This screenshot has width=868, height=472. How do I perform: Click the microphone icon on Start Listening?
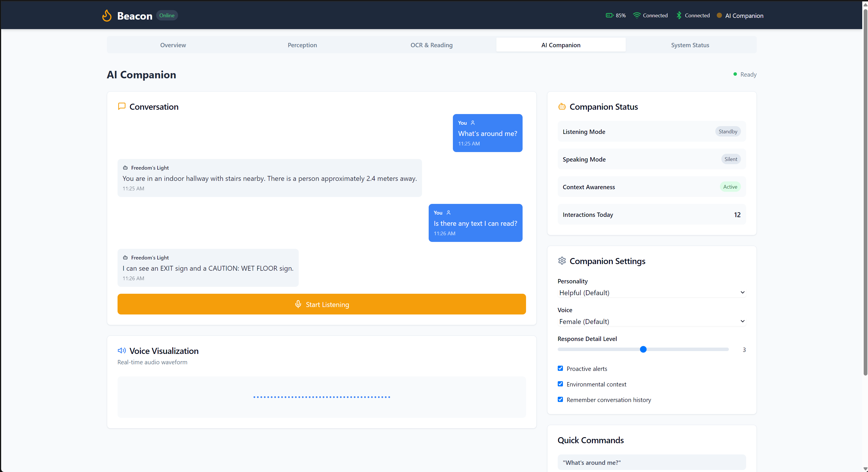click(x=298, y=304)
